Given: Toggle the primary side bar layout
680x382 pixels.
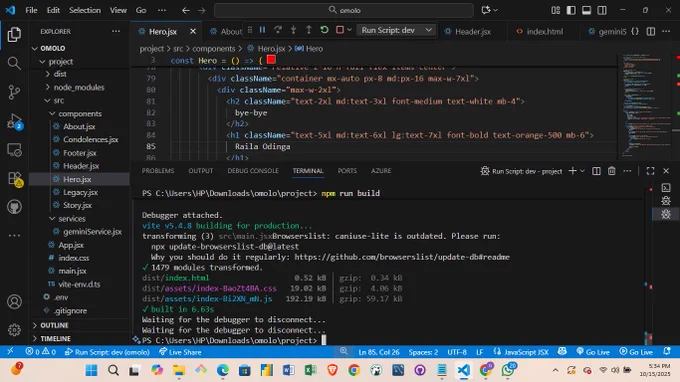Looking at the screenshot, I should 571,10.
